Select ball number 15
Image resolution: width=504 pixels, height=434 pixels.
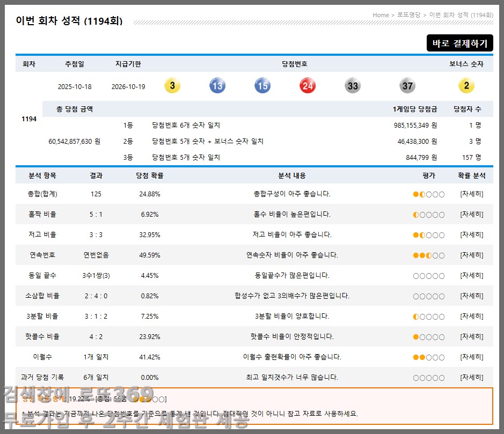262,86
